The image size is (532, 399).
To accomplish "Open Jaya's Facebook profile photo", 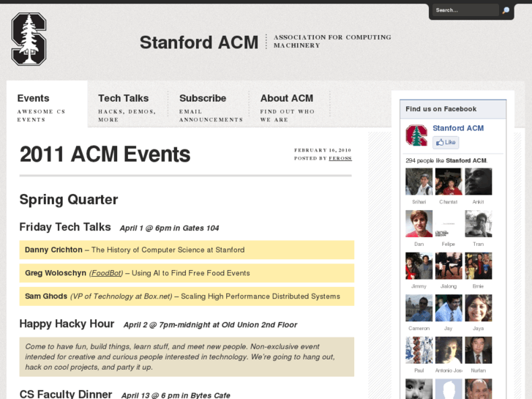I will click(478, 308).
